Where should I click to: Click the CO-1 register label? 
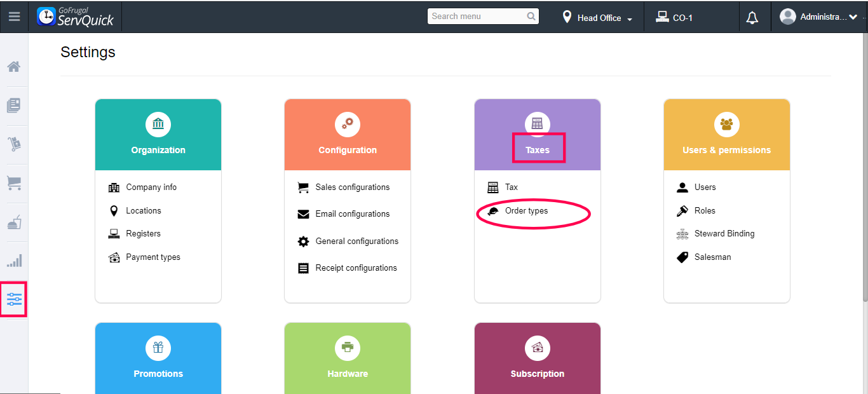tap(682, 18)
